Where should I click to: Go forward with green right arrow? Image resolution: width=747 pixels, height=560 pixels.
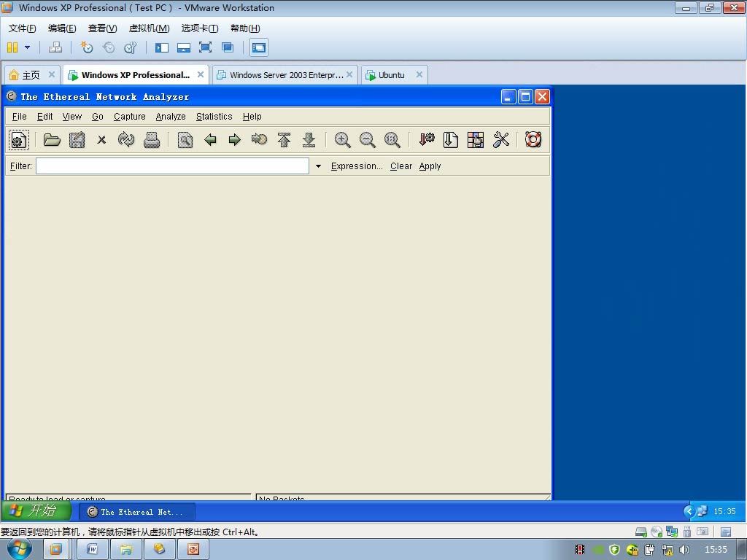tap(234, 139)
